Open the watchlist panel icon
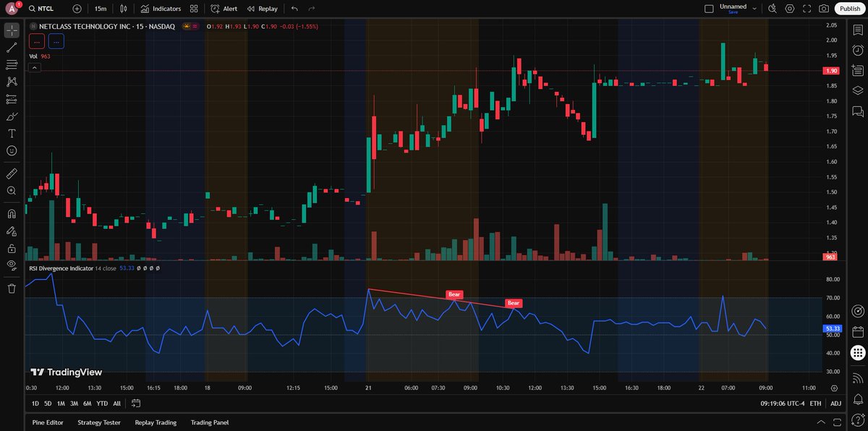Screen dimensions: 868x431 (857, 30)
